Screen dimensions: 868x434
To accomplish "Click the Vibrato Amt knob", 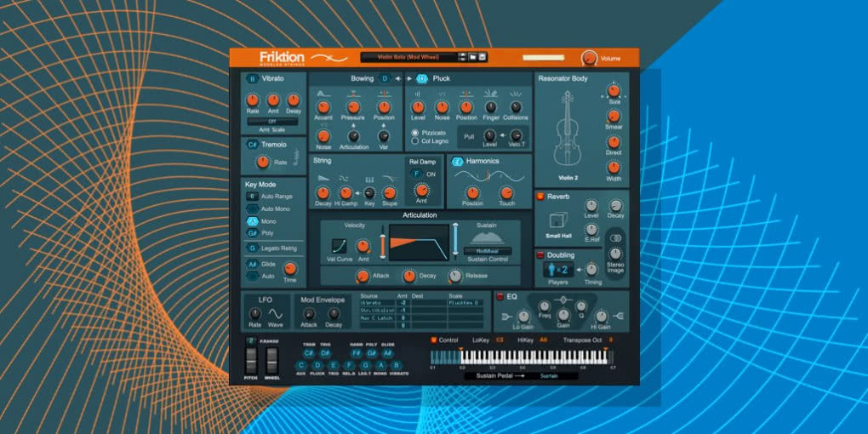I will tap(273, 100).
